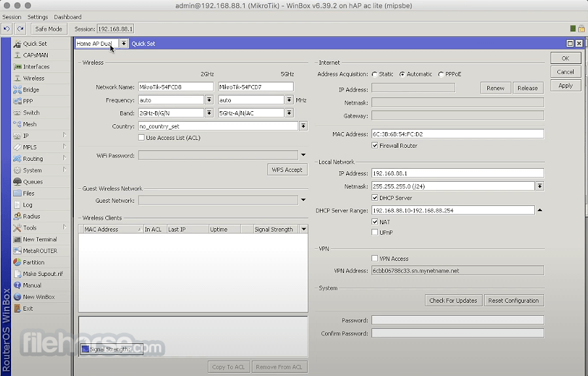Open the Manual sidebar icon

[x=17, y=285]
